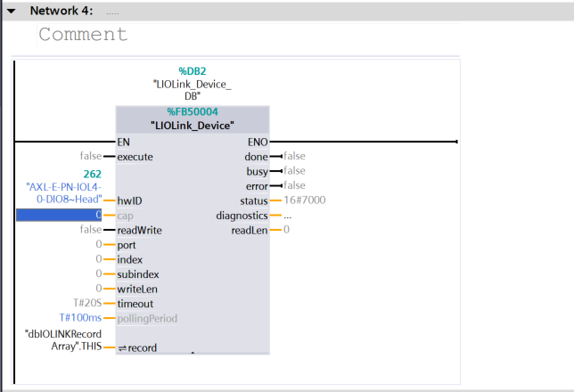Screen dimensions: 574x392
Task: Select the LIOLink_Device block title
Action: click(192, 126)
